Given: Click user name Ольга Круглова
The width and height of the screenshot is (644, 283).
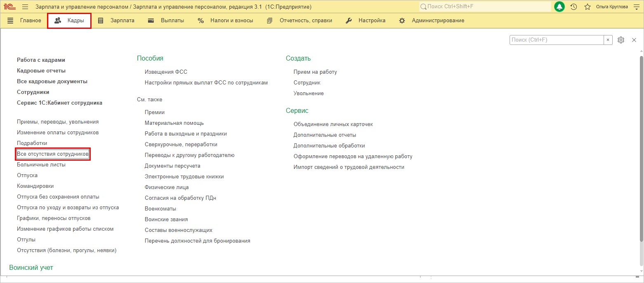Looking at the screenshot, I should pyautogui.click(x=612, y=7).
